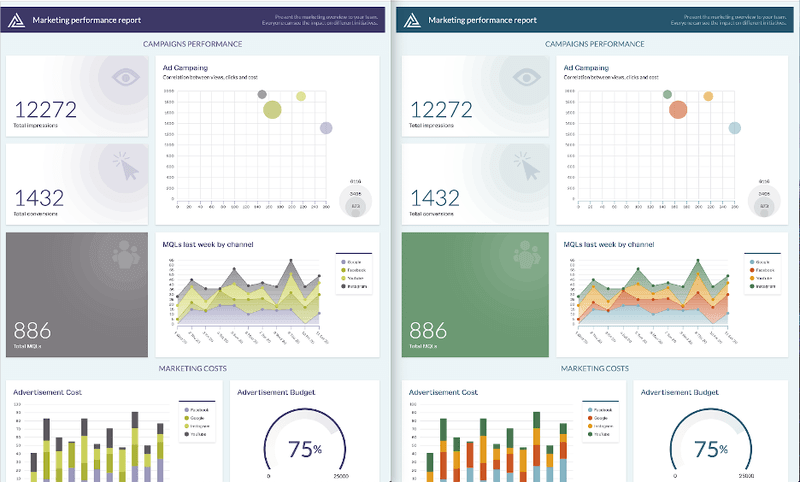Click the 75% gauge in the teal Advertisement Budget
The image size is (800, 482).
point(710,443)
